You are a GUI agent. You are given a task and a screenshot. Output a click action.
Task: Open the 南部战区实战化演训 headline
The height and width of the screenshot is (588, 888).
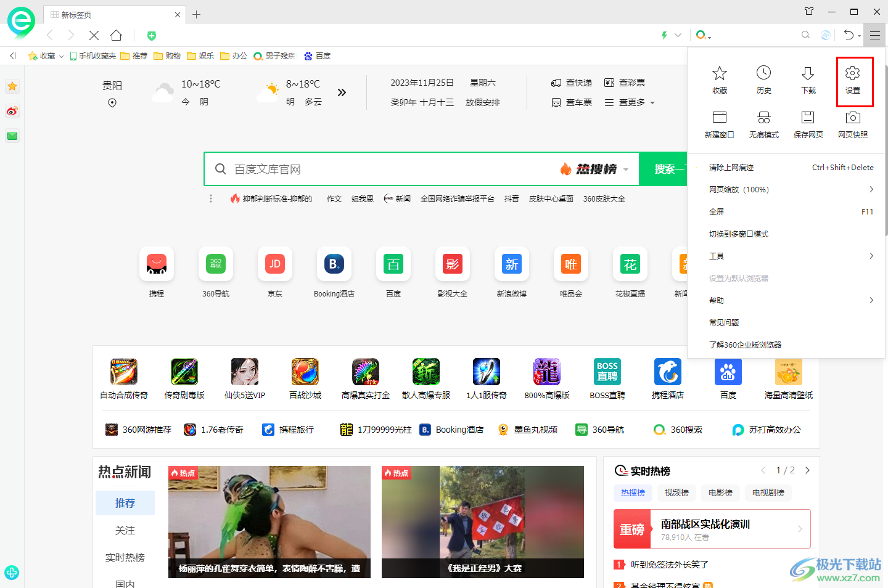pos(705,524)
